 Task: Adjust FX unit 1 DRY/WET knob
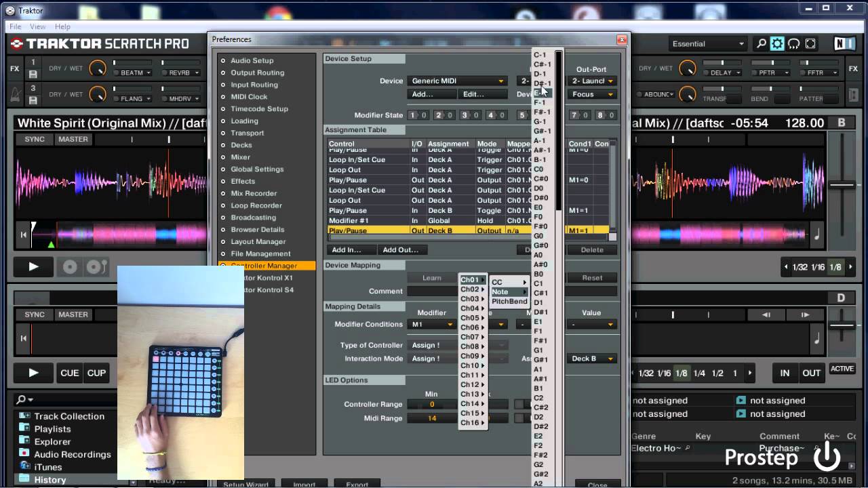[x=98, y=68]
